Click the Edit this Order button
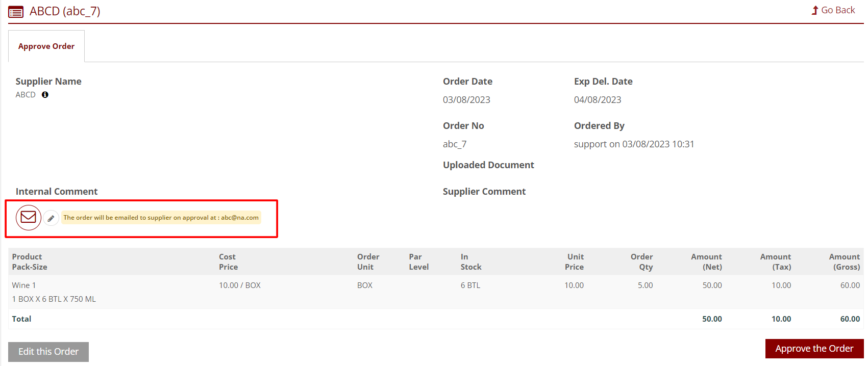 click(x=48, y=352)
